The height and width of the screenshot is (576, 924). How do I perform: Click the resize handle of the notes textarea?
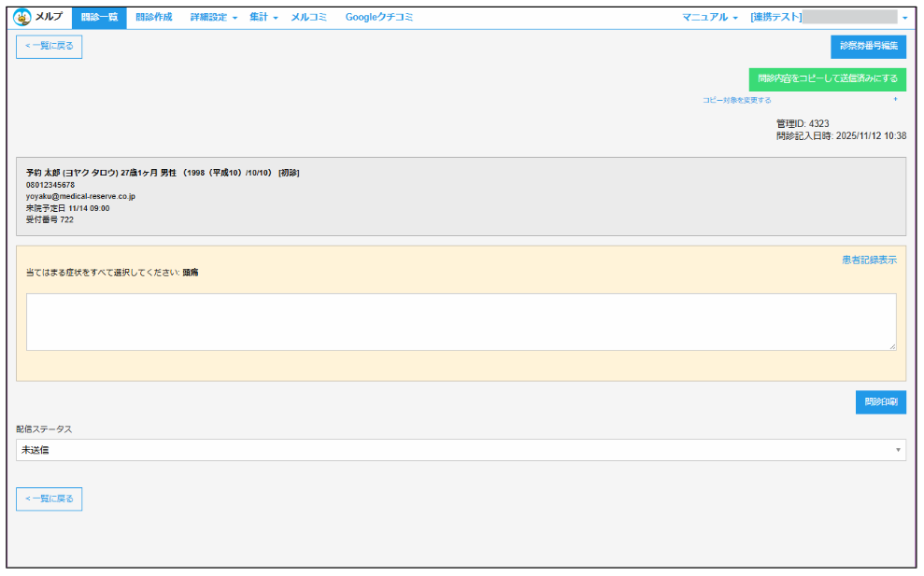tap(891, 346)
